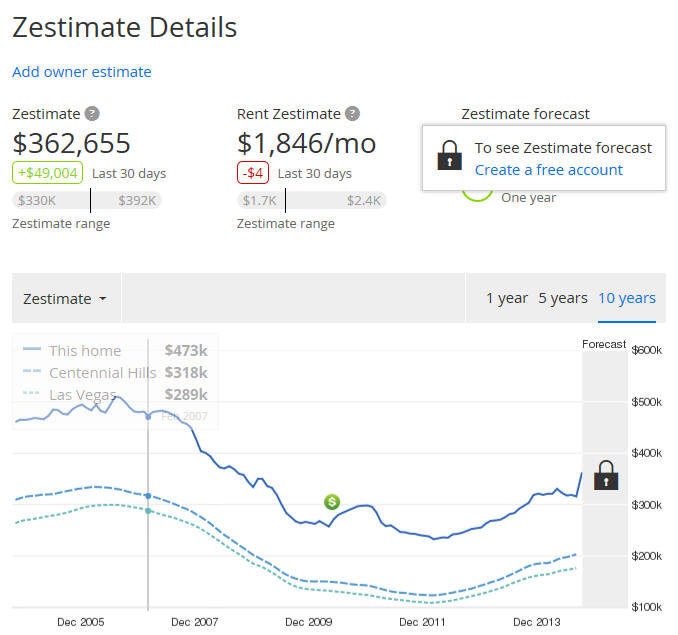
Task: Click the $500k axis label
Action: click(x=646, y=402)
